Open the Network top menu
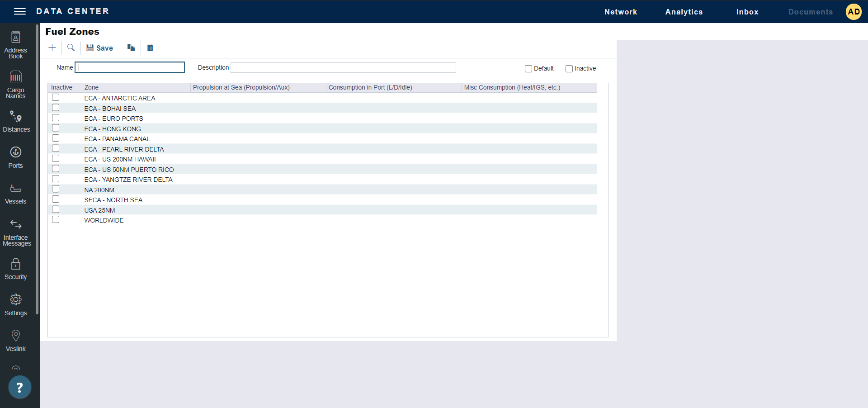The image size is (868, 408). click(620, 12)
